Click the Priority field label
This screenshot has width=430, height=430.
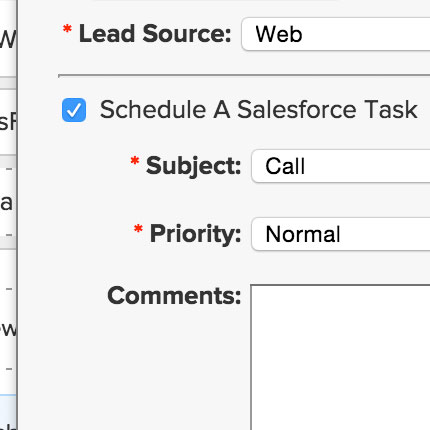tap(195, 234)
